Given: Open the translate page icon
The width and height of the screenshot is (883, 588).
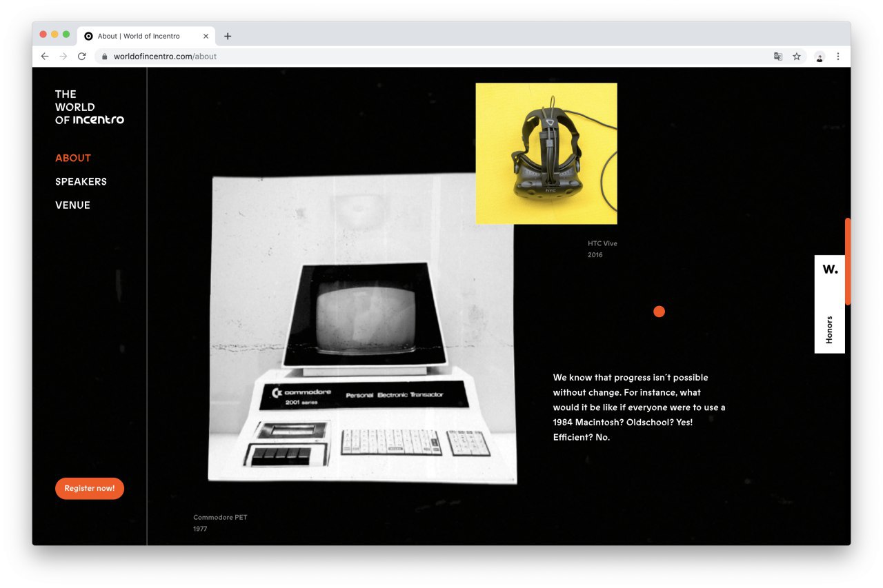Looking at the screenshot, I should coord(778,57).
